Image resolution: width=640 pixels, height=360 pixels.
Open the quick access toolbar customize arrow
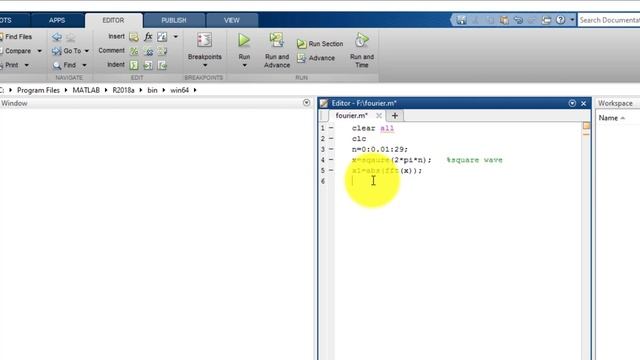click(572, 20)
